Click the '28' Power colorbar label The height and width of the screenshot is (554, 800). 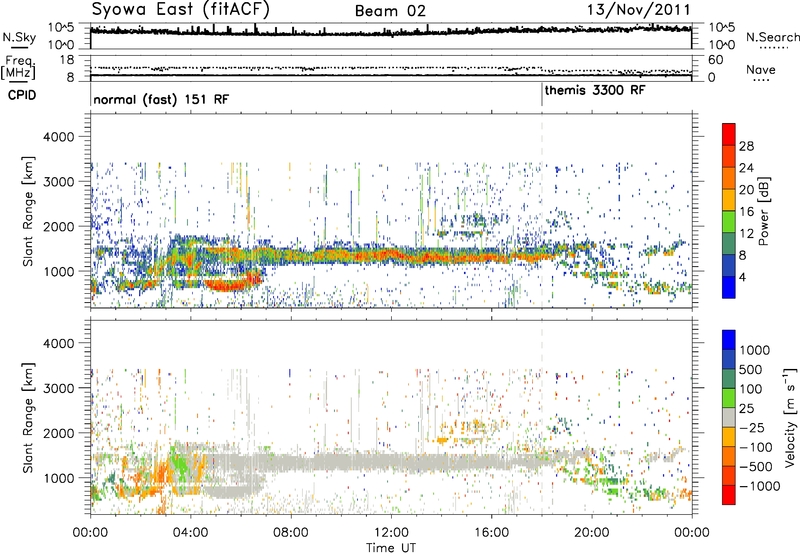tap(746, 146)
